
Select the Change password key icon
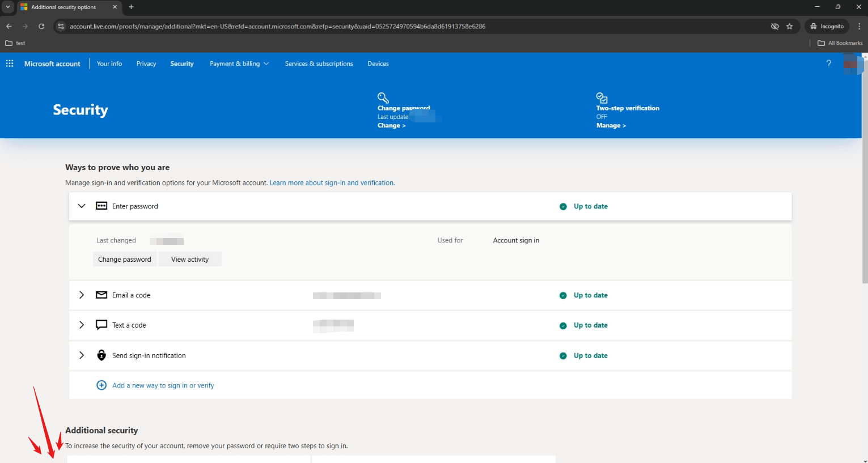pos(383,97)
